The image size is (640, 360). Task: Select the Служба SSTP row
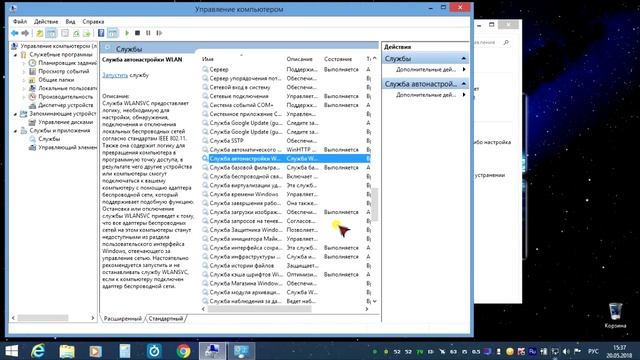pos(286,141)
